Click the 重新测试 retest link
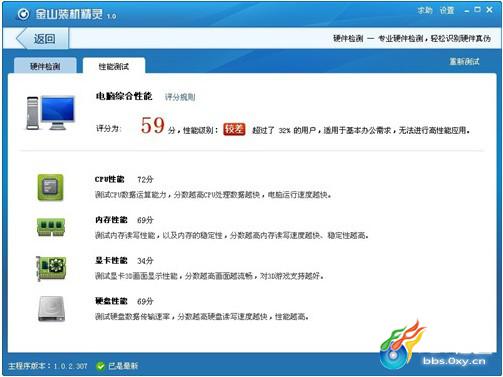 [464, 61]
